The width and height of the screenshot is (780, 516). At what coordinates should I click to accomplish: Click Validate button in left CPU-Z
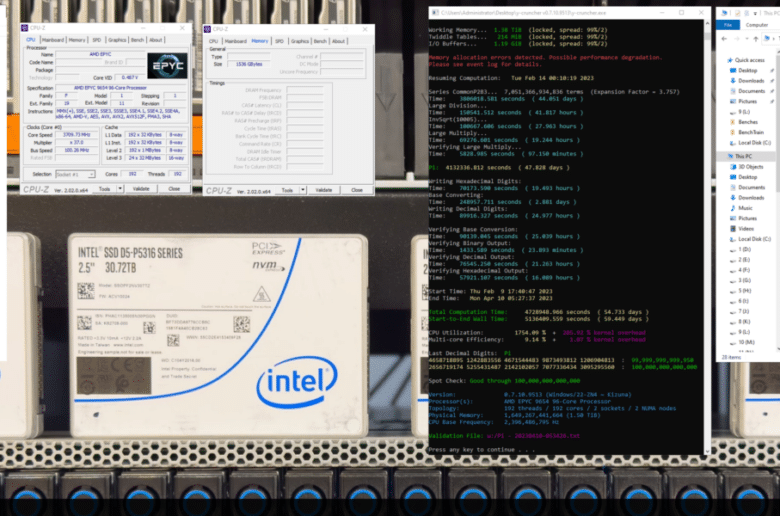(141, 189)
